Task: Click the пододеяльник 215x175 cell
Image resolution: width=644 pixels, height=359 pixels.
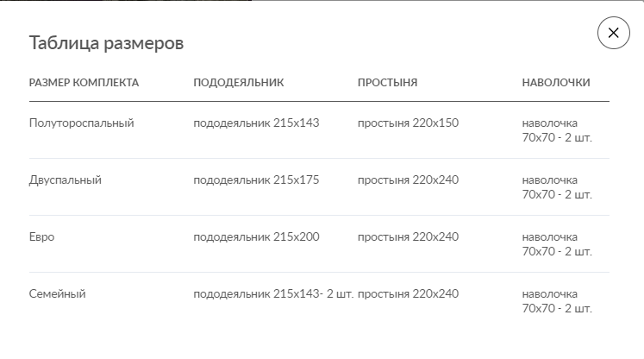Action: (x=256, y=180)
